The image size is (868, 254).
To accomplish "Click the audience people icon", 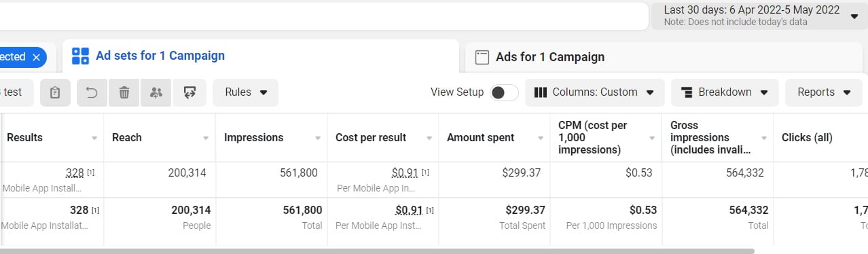I will tap(156, 92).
